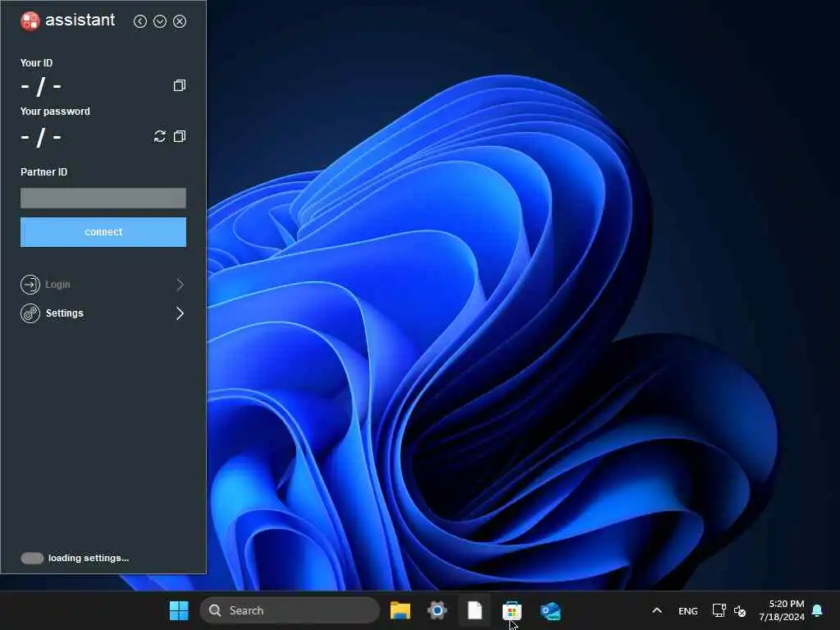
Task: Click the 'Partner ID' label
Action: point(44,172)
